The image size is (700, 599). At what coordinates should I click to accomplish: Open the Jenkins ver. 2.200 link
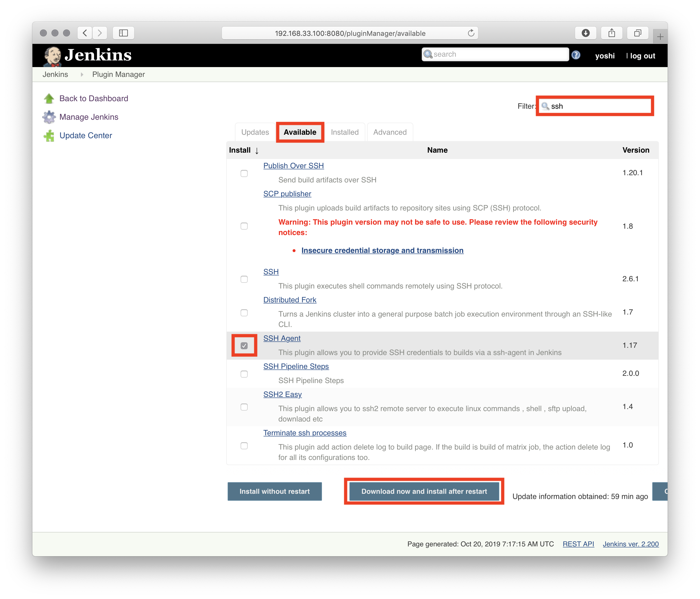631,544
